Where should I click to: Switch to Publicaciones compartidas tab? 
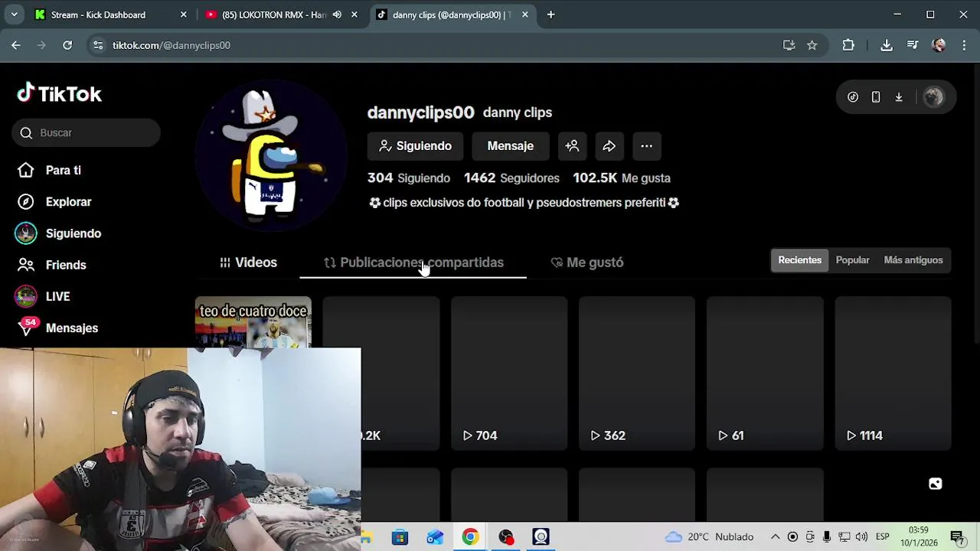[413, 262]
